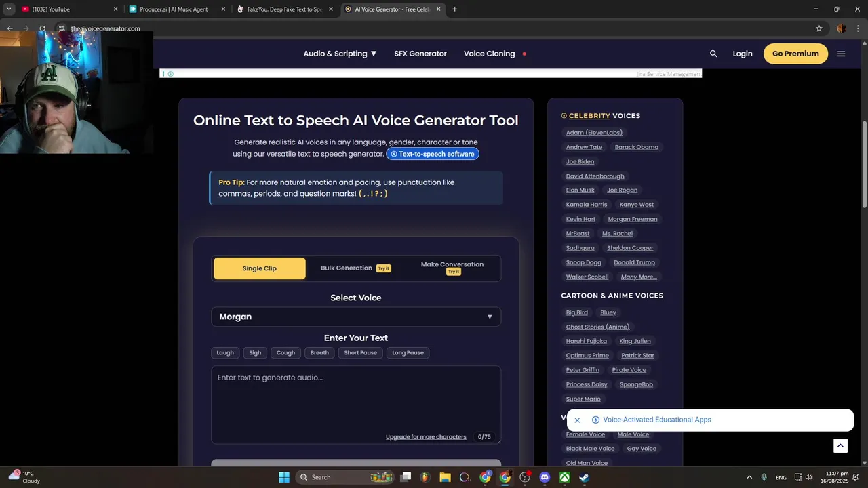Click Upgrade for more characters link
The height and width of the screenshot is (488, 868).
pyautogui.click(x=426, y=437)
